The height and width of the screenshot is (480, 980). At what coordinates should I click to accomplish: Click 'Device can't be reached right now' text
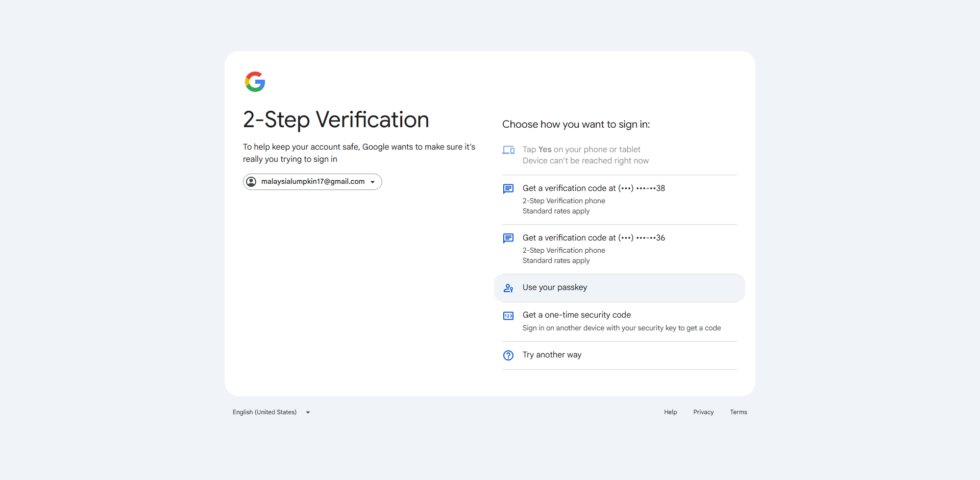[x=585, y=161]
